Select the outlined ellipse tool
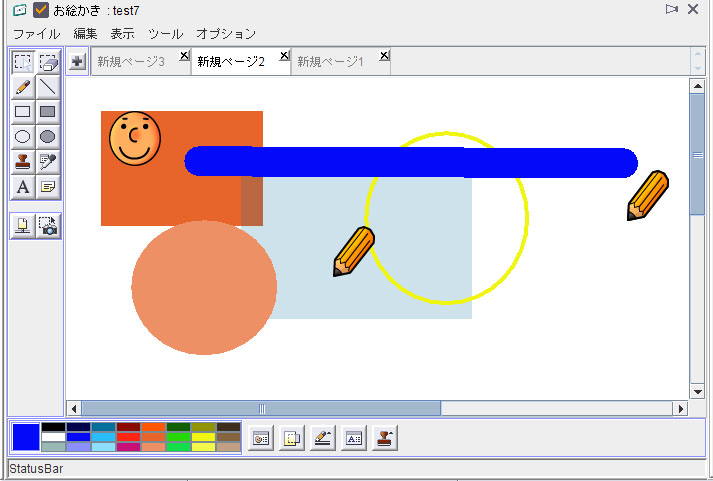713x481 pixels. tap(23, 137)
